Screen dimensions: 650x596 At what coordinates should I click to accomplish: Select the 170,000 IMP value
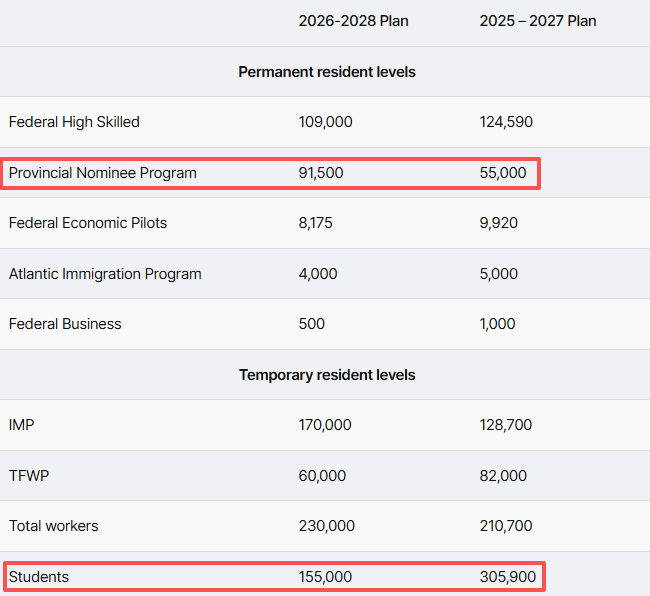click(325, 425)
